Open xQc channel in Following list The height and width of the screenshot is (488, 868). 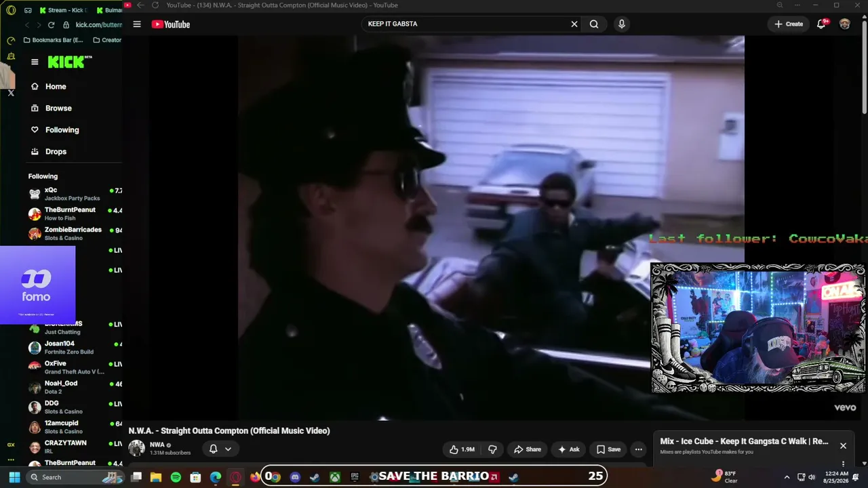coord(75,194)
